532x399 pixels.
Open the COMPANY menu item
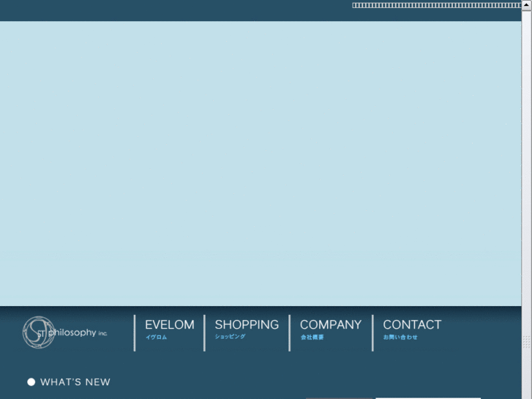331,329
